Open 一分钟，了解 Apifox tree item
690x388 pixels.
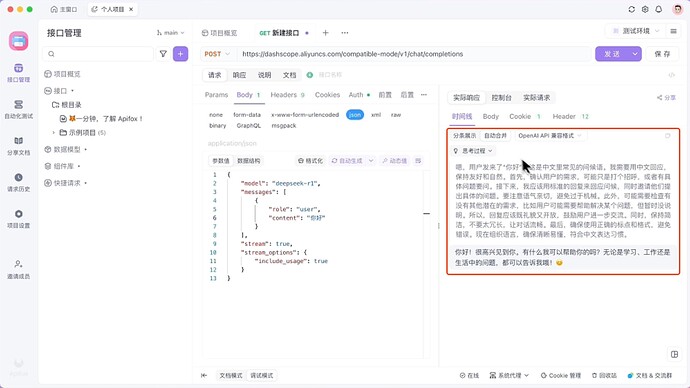click(101, 118)
